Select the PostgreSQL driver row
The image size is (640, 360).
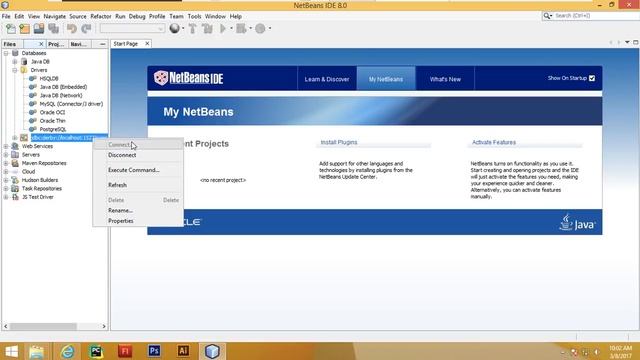(x=53, y=129)
